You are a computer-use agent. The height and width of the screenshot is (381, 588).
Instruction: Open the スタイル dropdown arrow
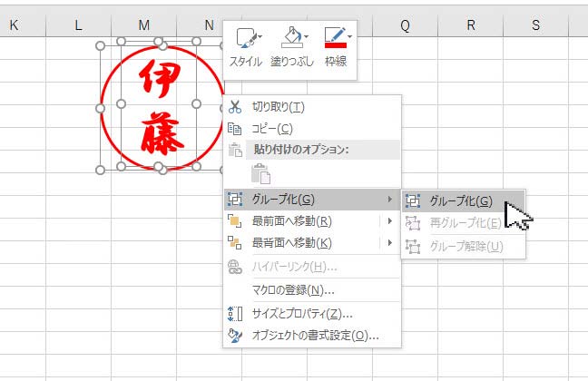tap(260, 37)
